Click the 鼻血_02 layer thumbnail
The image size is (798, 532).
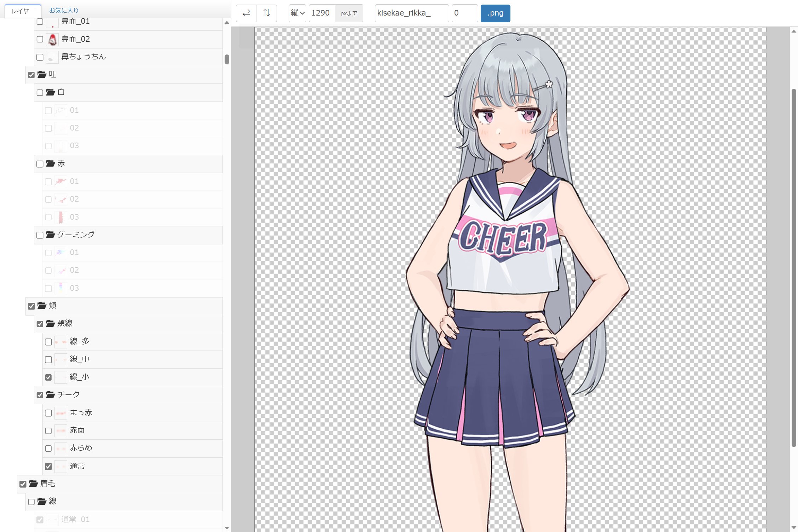pos(52,39)
